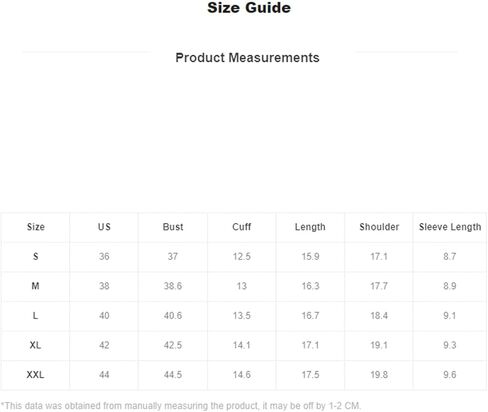Screen dimensions: 488x412
Task: Click the US column header
Action: (x=104, y=227)
